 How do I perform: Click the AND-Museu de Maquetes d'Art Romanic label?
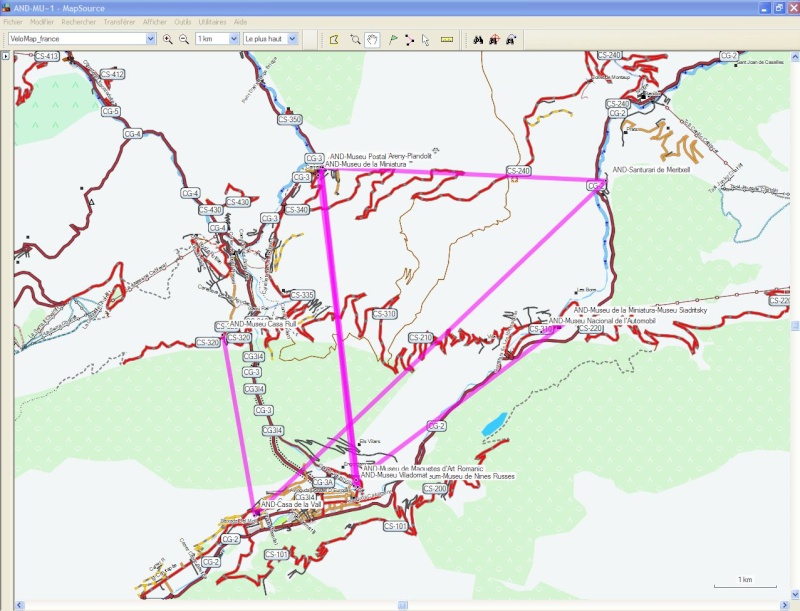pyautogui.click(x=423, y=468)
